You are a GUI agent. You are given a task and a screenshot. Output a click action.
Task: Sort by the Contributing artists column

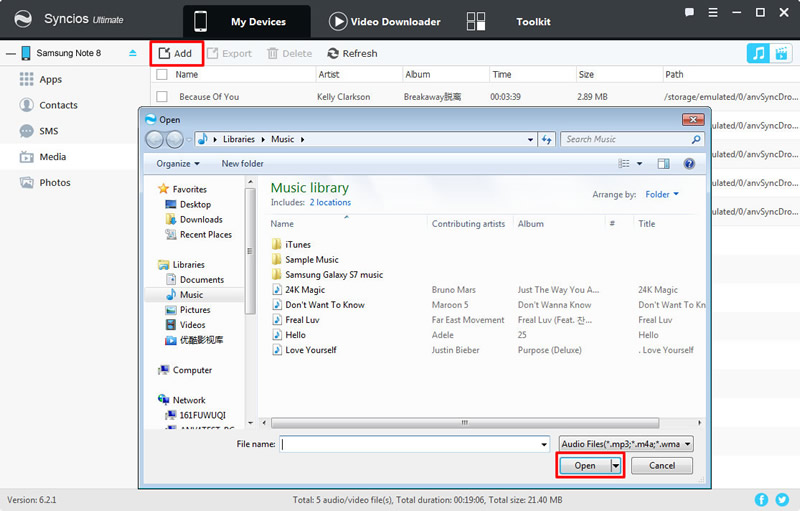(x=468, y=224)
